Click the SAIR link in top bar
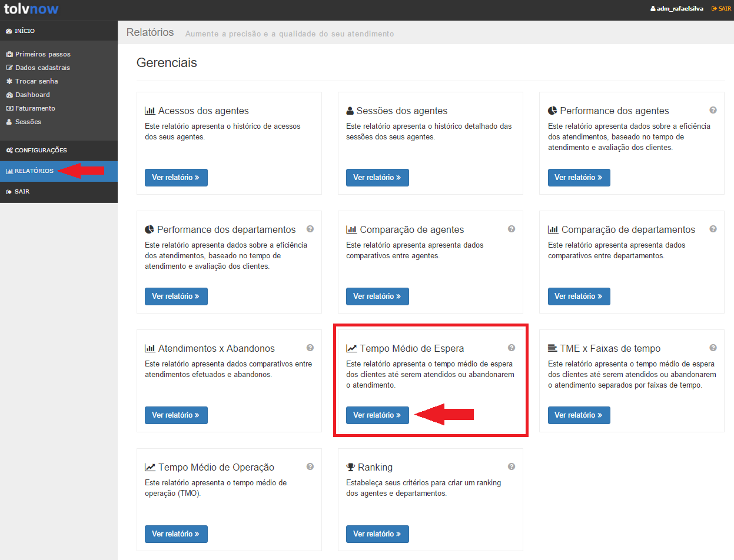The image size is (734, 560). click(721, 9)
